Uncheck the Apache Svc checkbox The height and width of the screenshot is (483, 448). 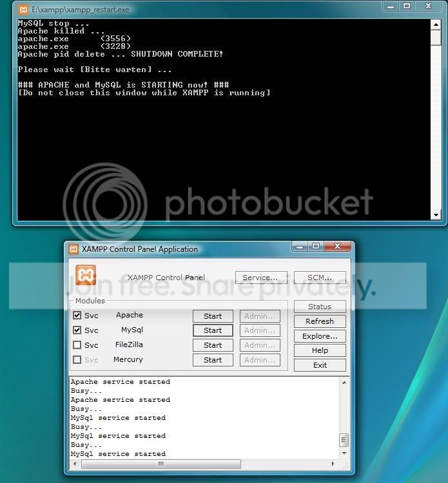point(77,315)
